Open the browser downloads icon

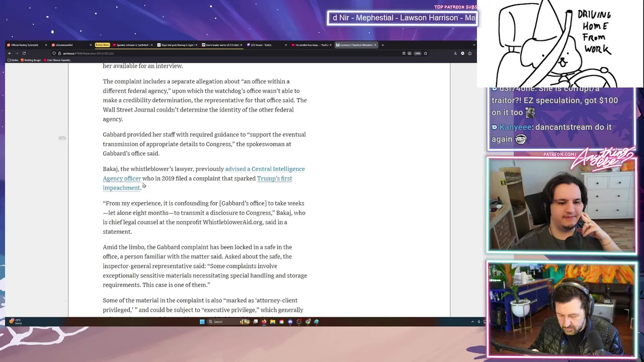(455, 53)
